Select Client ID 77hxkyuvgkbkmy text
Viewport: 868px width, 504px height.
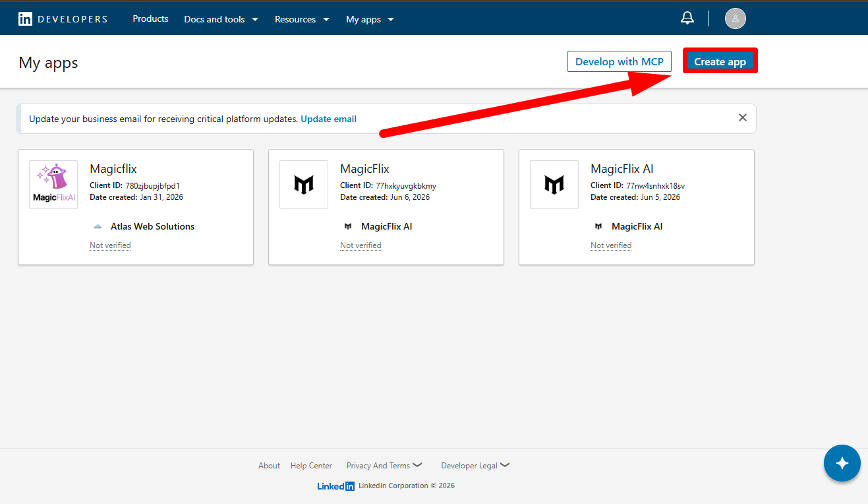click(x=388, y=185)
